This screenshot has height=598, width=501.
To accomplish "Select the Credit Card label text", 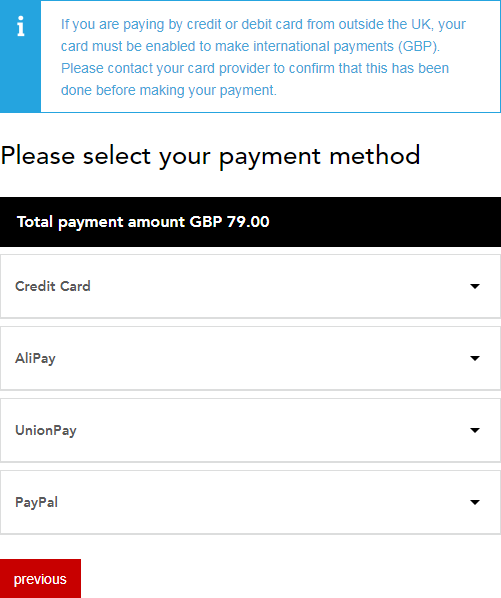I will click(53, 286).
